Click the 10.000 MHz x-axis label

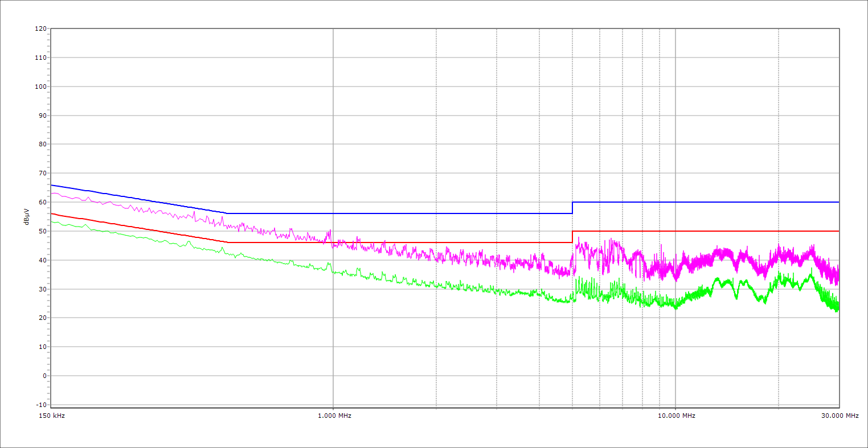point(677,416)
